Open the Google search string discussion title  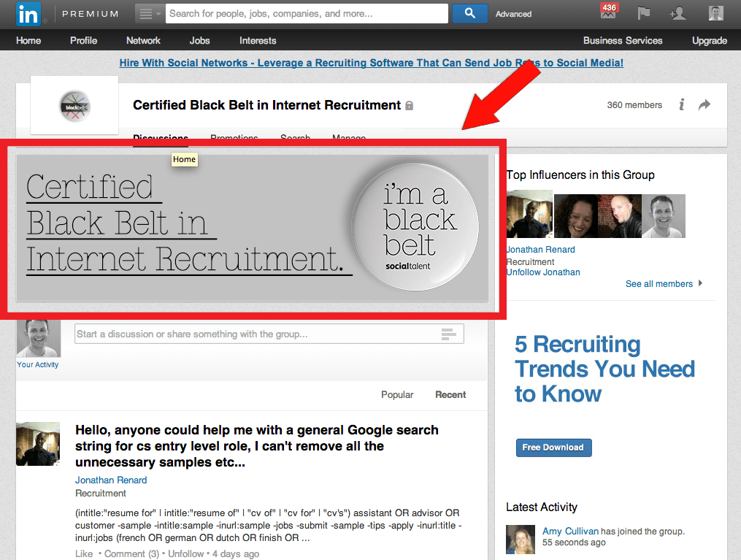pos(257,446)
